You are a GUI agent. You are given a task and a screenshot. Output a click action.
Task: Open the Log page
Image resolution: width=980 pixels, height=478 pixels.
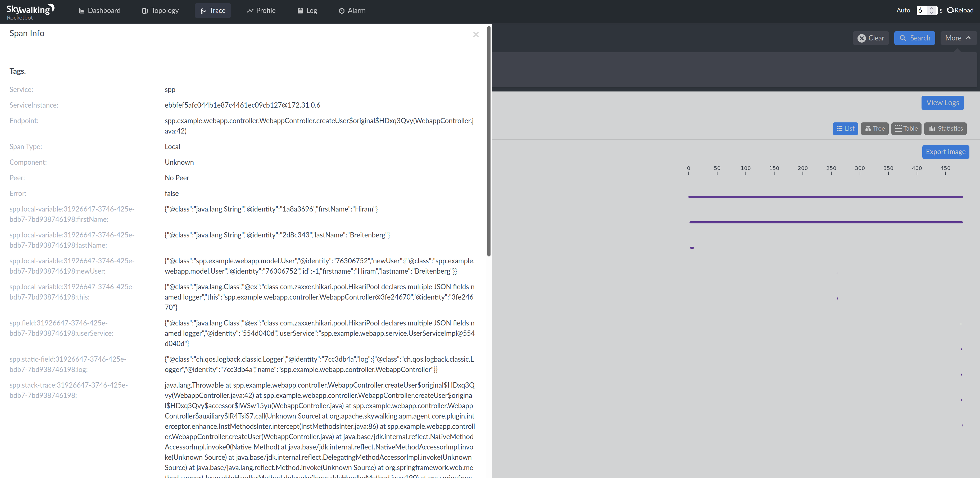tap(307, 11)
